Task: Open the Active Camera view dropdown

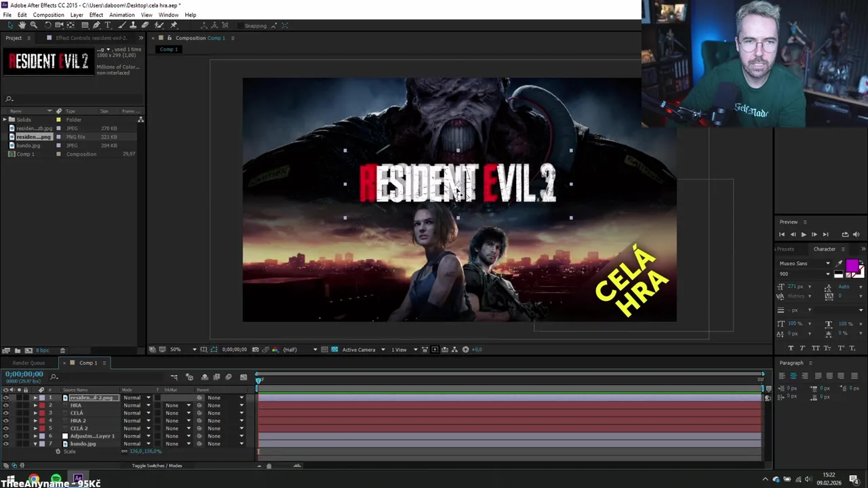Action: pyautogui.click(x=363, y=350)
